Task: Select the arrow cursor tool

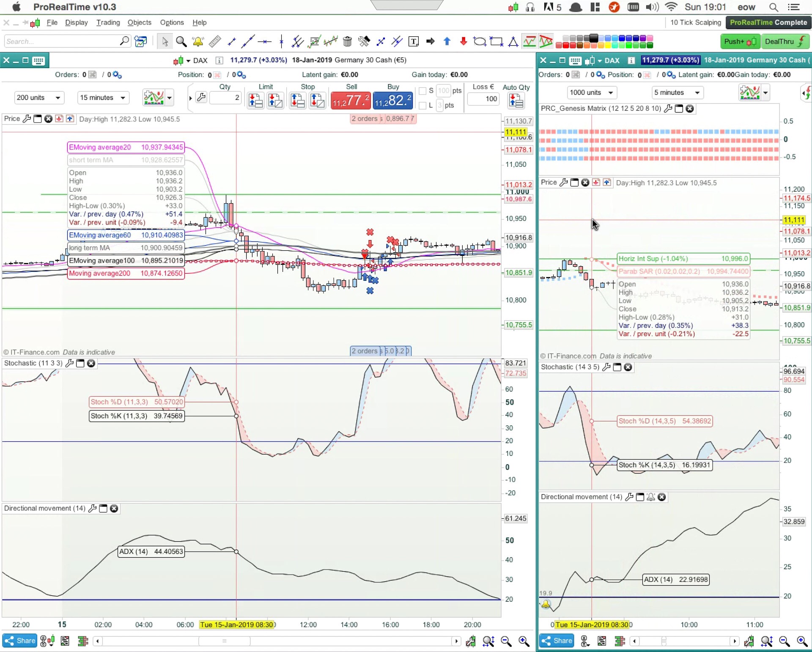Action: 165,41
